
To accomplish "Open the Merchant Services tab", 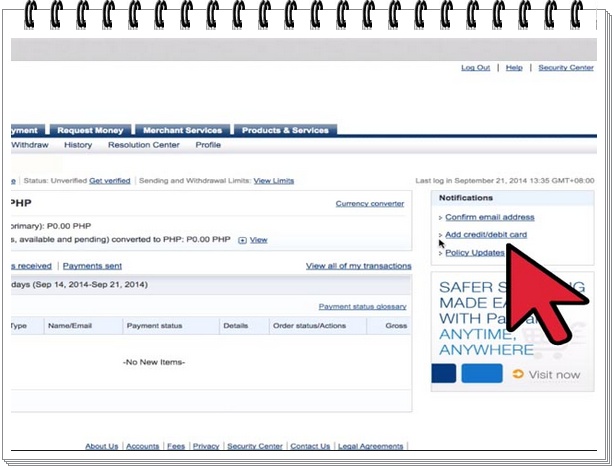I will pyautogui.click(x=182, y=130).
